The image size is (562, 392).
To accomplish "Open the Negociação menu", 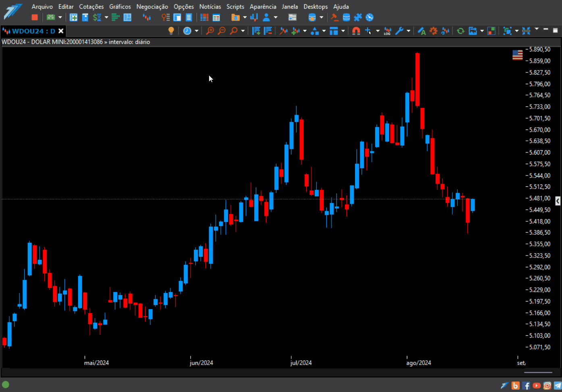I will tap(152, 6).
